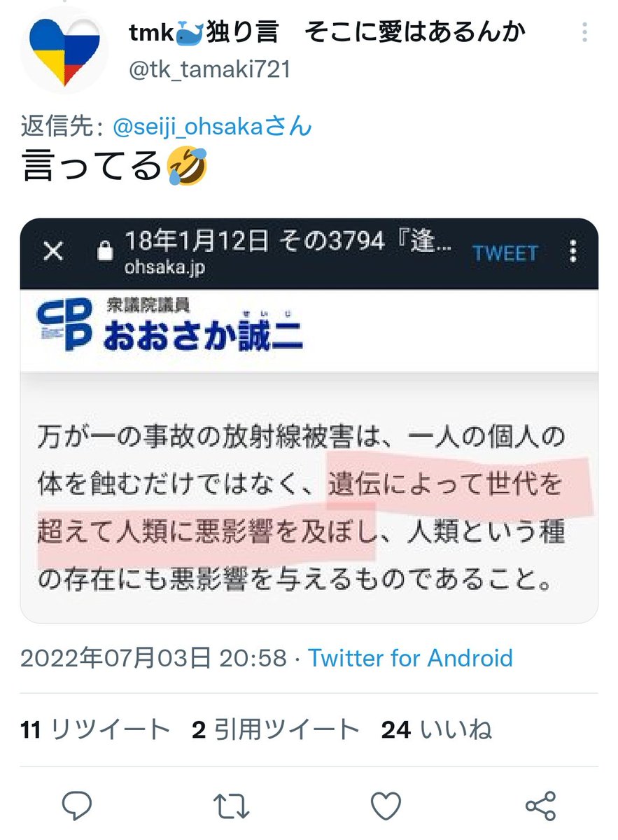Open the reply speech bubble icon
The width and height of the screenshot is (618, 840).
point(78,806)
